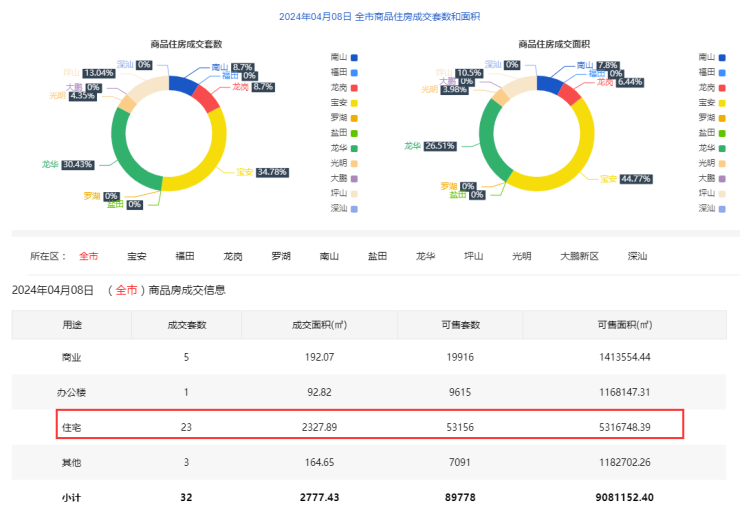
Task: Toggle 南山 legend in left 成交套数 chart
Action: click(343, 58)
